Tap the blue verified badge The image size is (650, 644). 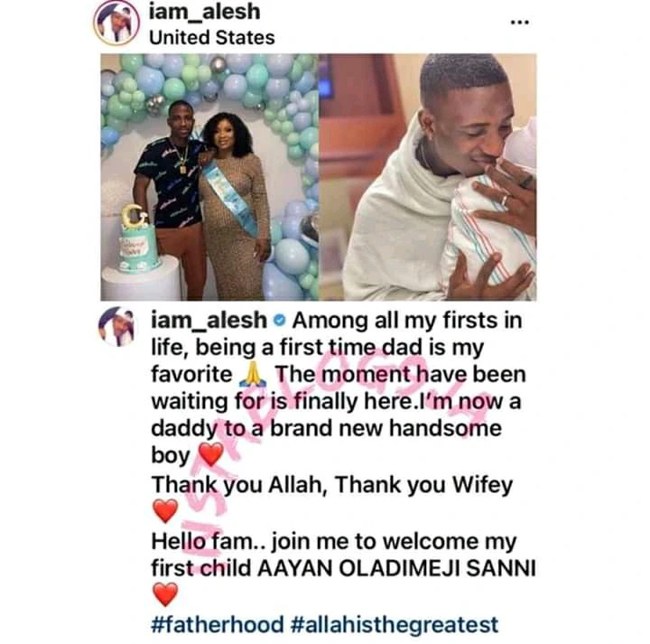[x=280, y=320]
